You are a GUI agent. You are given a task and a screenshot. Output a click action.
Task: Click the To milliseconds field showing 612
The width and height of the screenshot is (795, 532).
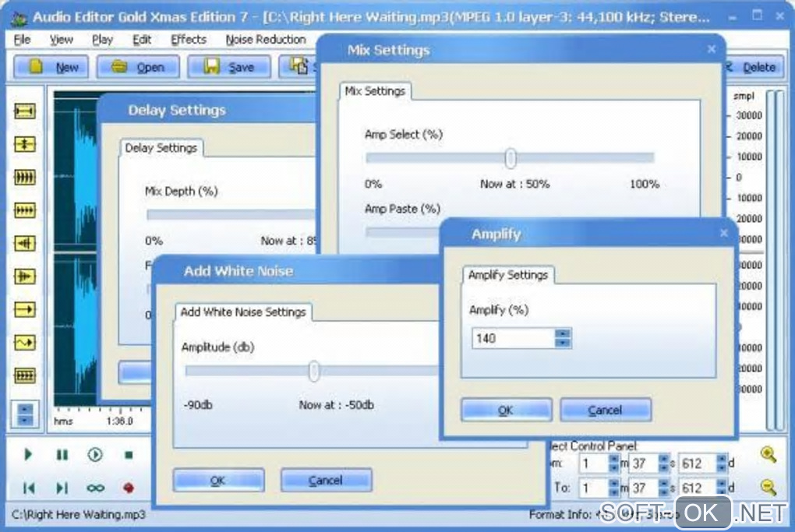pos(698,488)
